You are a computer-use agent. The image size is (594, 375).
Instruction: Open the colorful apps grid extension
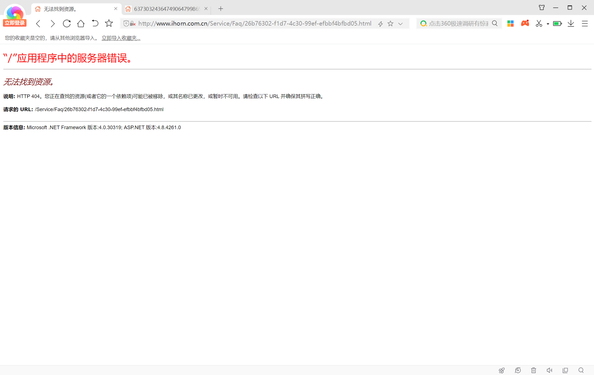(511, 23)
